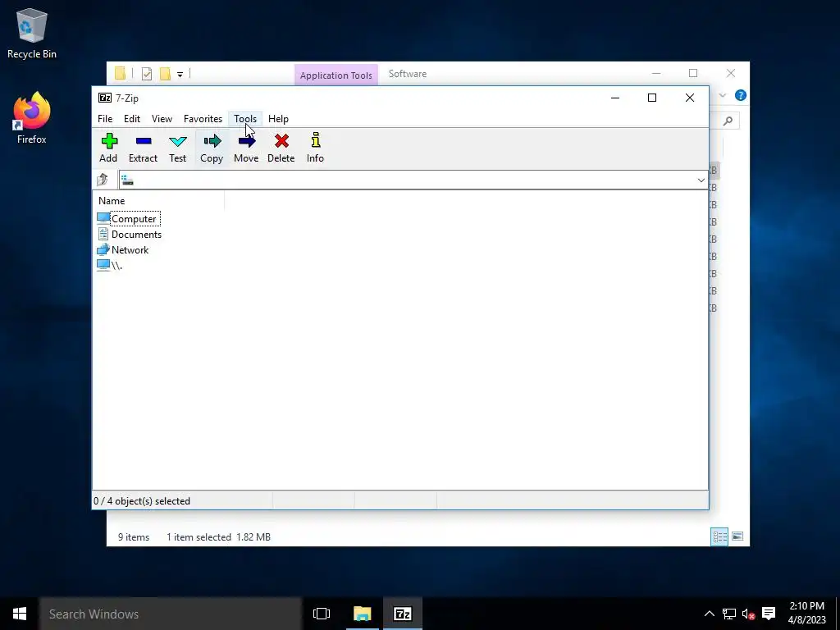Switch Explorer to Large icons view

pos(737,536)
